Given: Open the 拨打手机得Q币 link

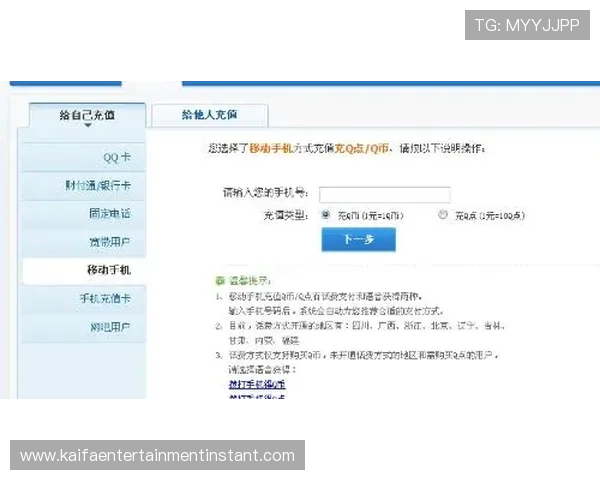Looking at the screenshot, I should pyautogui.click(x=257, y=384).
